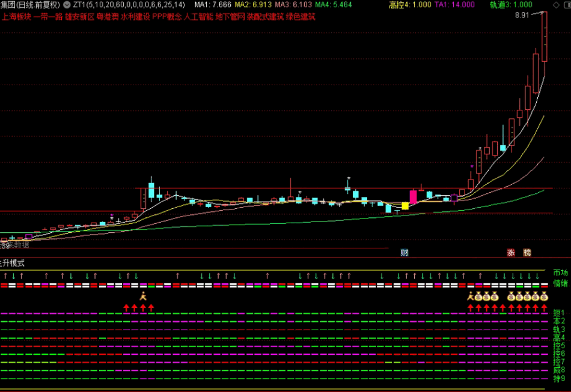The height and width of the screenshot is (392, 571).
Task: Click the running-man signal icon near chart middle
Action: tap(143, 297)
